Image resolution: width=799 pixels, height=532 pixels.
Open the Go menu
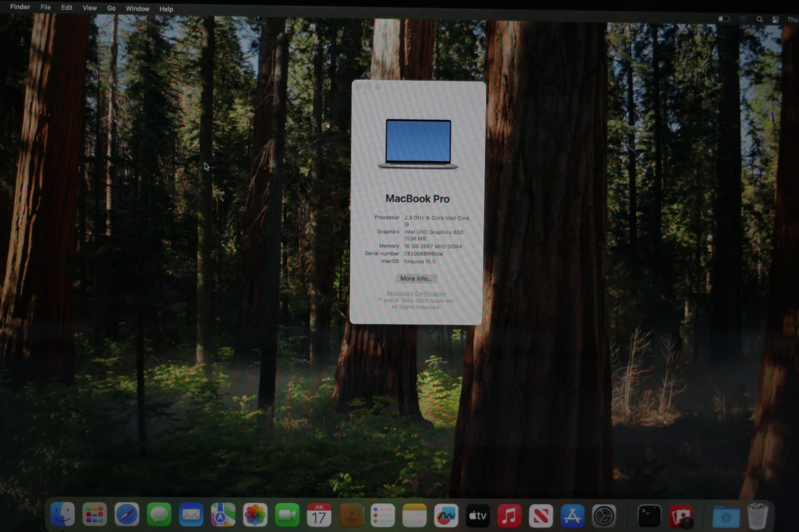pyautogui.click(x=111, y=8)
